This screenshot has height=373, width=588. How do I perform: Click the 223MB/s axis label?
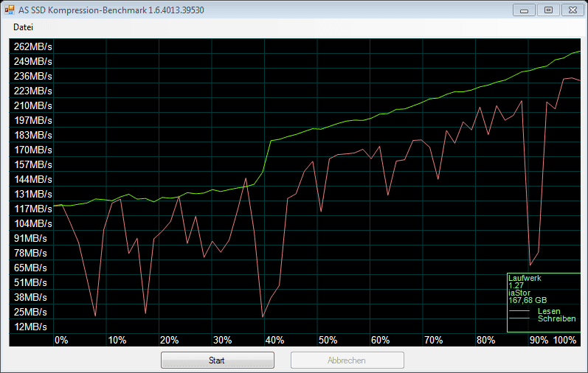[x=33, y=91]
